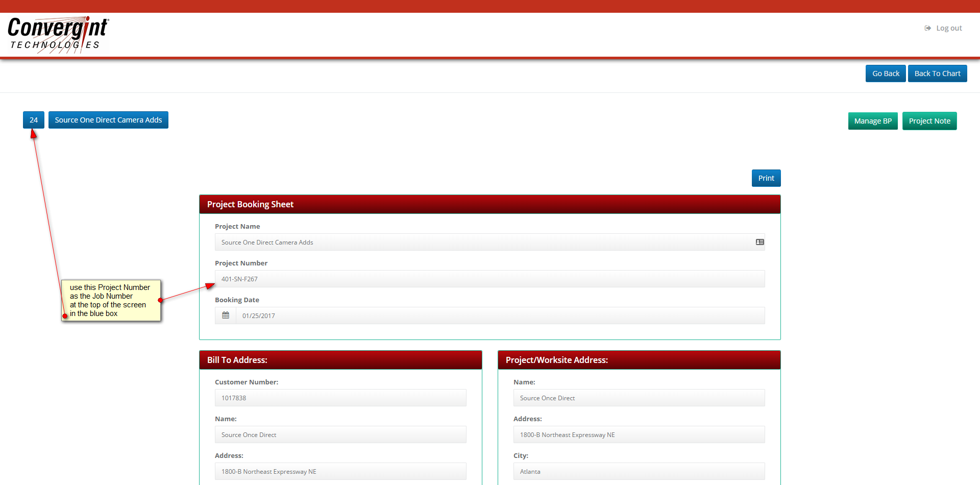Click the Booking Date input field
Viewport: 980px width, 485px height.
click(x=500, y=316)
